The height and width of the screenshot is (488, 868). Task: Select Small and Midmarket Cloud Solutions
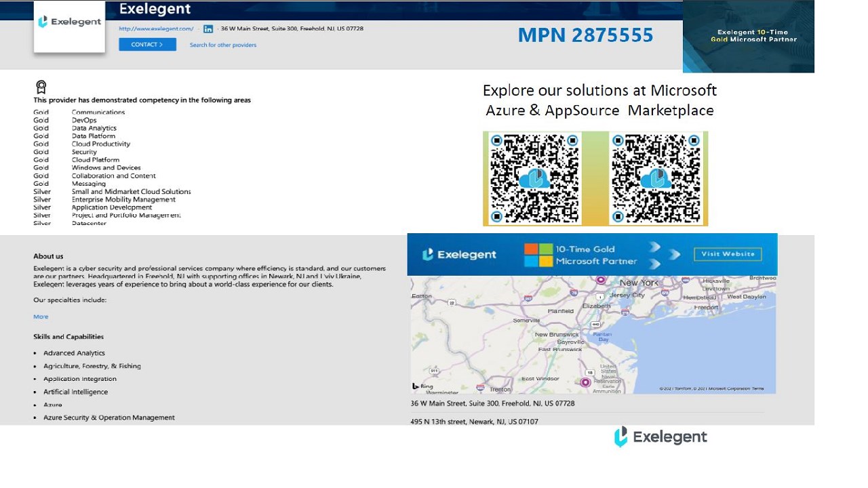(x=113, y=192)
